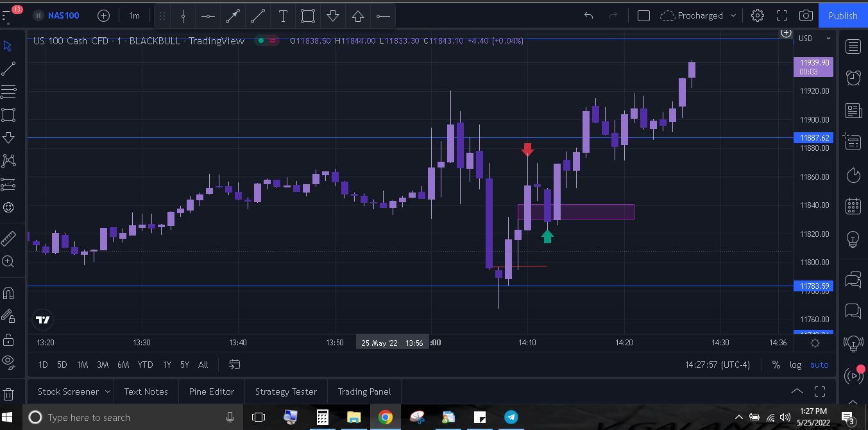The image size is (868, 430).
Task: Maximize the bottom panel
Action: [x=820, y=391]
